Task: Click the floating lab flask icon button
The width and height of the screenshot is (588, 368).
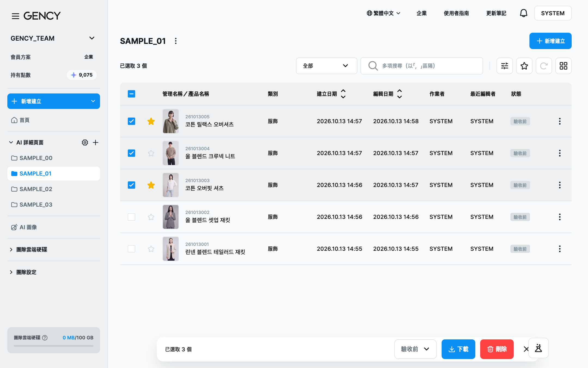Action: click(538, 348)
